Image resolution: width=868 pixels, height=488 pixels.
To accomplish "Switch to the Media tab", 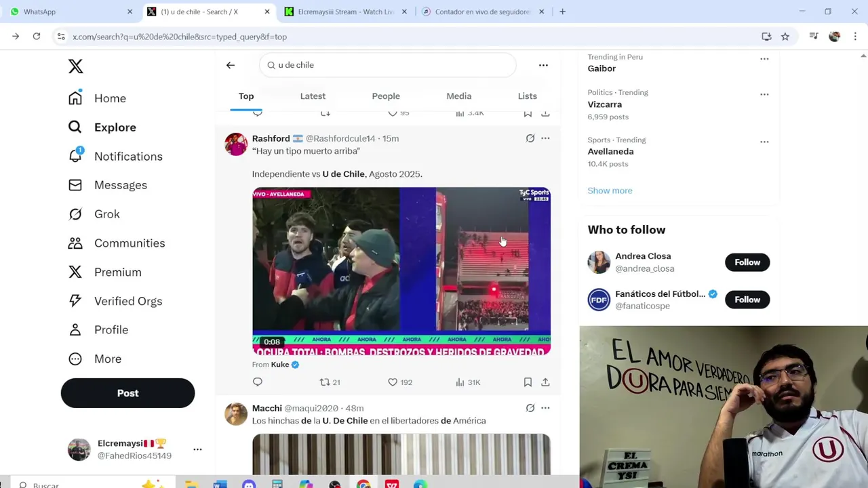I will click(459, 96).
